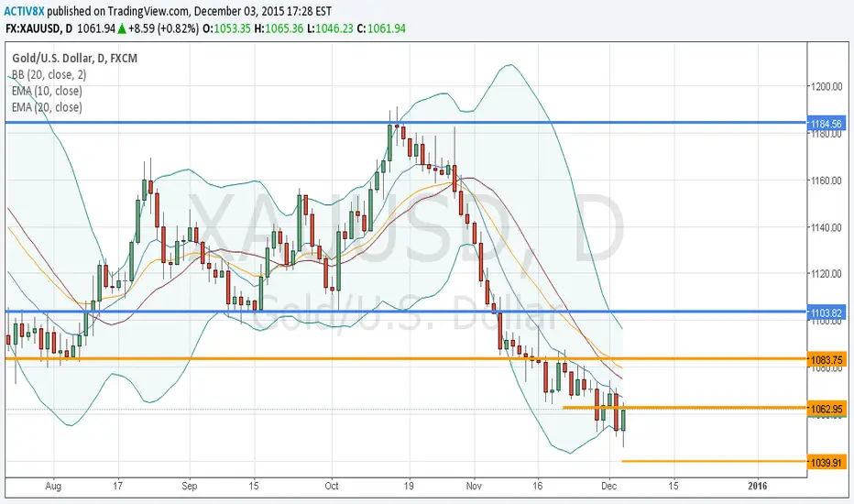Click the Aug label on time axis
This screenshot has width=854, height=504.
[x=53, y=486]
